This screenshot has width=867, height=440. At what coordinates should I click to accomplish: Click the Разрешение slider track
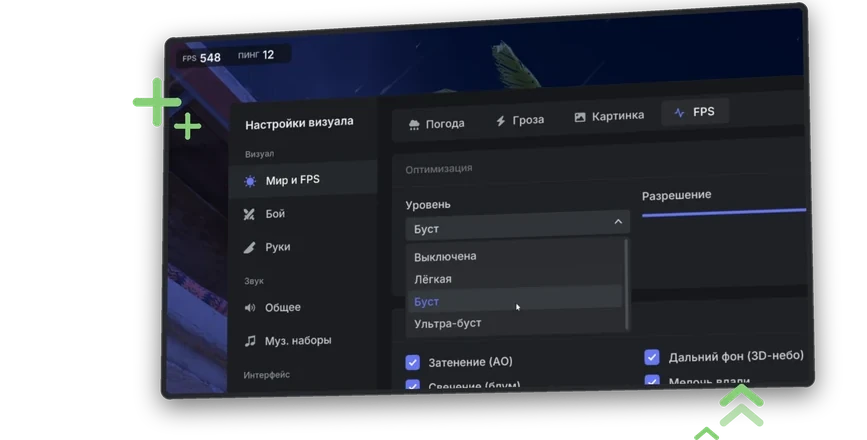point(724,212)
